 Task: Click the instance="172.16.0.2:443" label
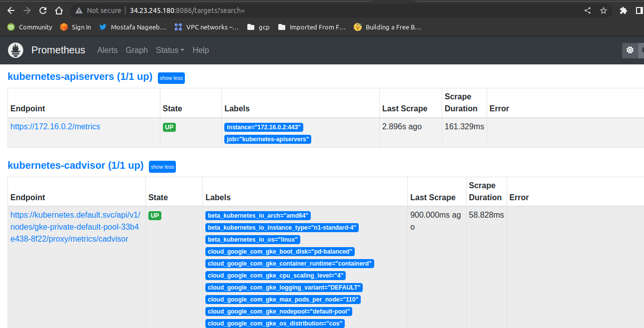click(264, 127)
